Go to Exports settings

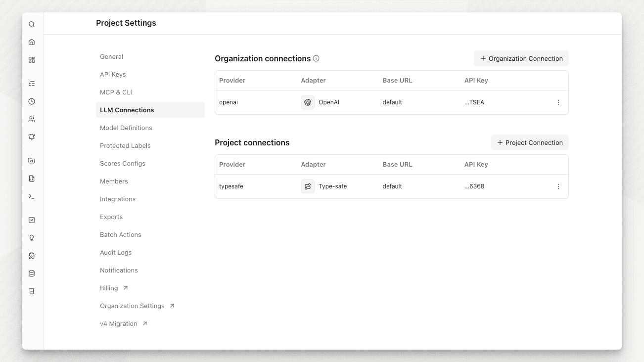click(x=150, y=217)
